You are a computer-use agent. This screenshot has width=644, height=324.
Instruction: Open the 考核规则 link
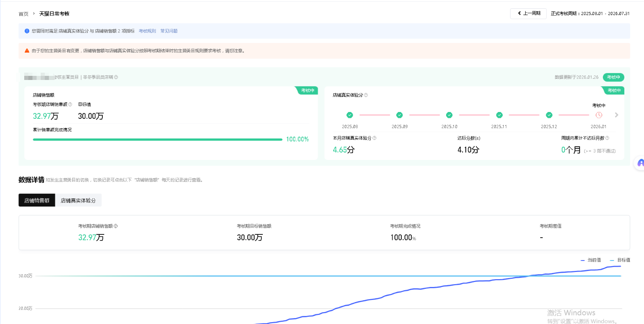click(x=147, y=31)
